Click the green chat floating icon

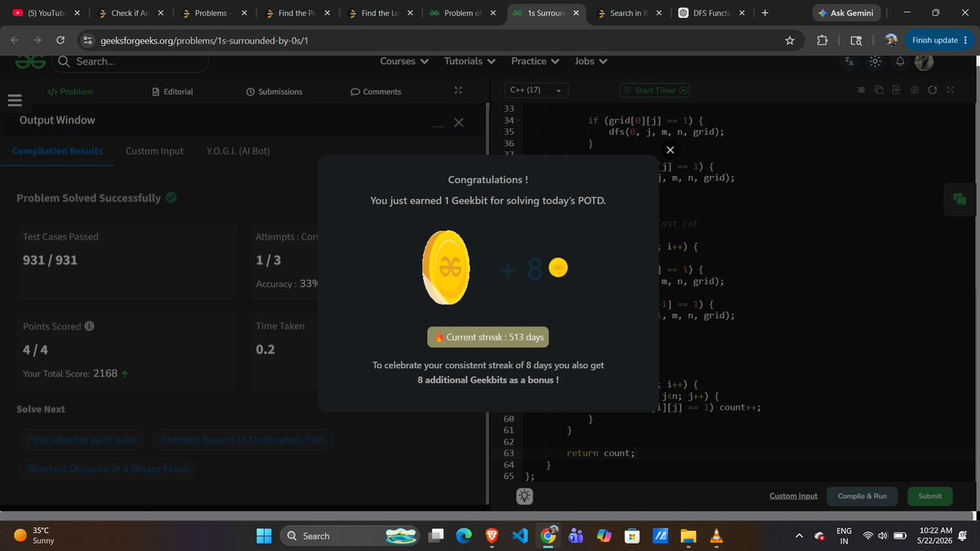coord(959,199)
